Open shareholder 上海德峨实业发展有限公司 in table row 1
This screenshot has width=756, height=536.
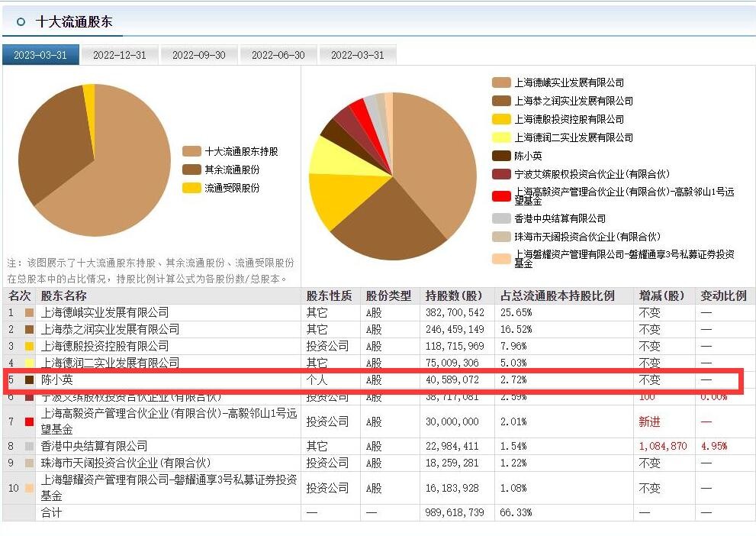[105, 312]
